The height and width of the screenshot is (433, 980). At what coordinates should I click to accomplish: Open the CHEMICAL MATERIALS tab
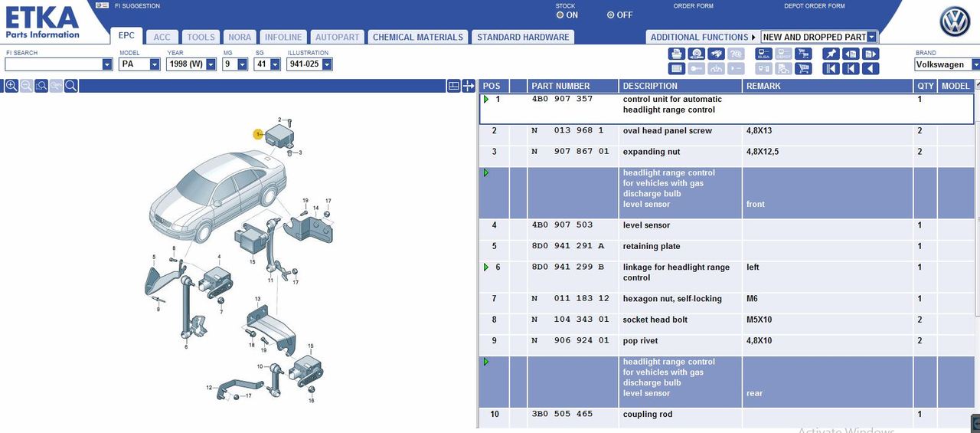tap(418, 37)
